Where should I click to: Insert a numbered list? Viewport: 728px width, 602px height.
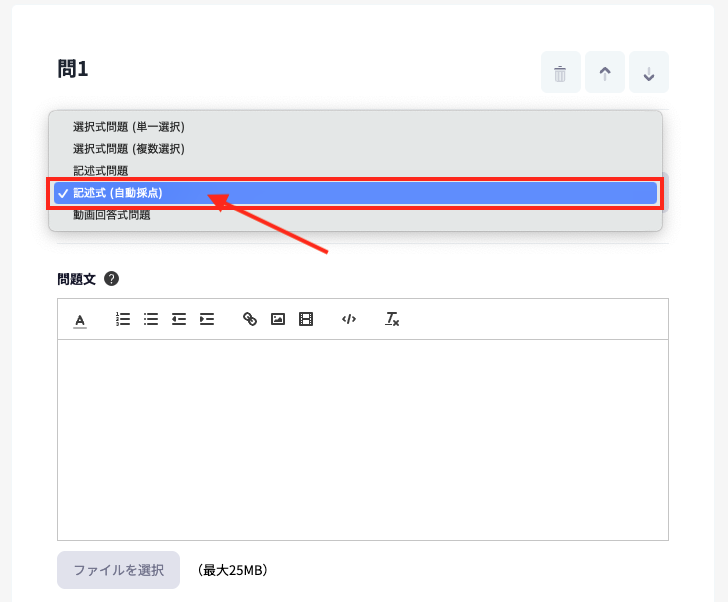(x=123, y=319)
